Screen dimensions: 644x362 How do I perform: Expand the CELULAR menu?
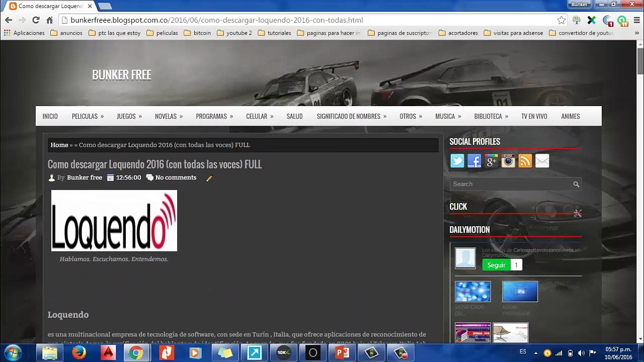[260, 116]
